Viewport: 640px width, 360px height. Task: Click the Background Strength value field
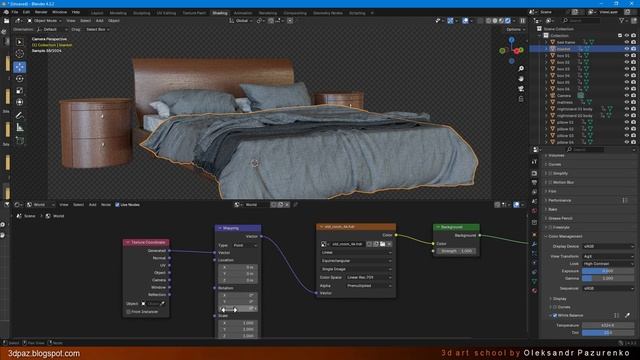(456, 251)
